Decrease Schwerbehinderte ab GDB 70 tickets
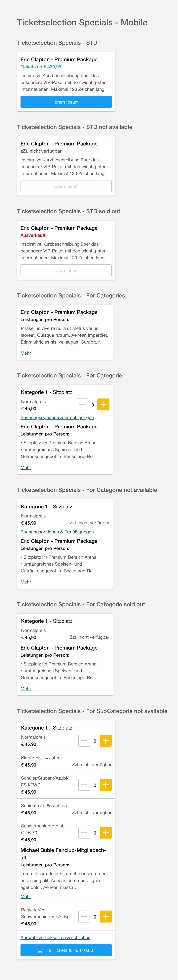Screen dimensions: 178x980 pyautogui.click(x=84, y=832)
